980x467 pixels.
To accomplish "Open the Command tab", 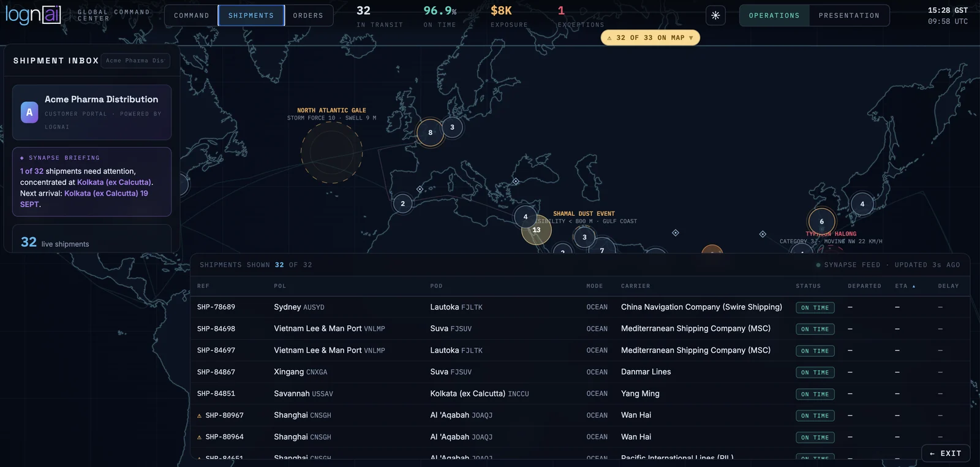I will click(191, 15).
